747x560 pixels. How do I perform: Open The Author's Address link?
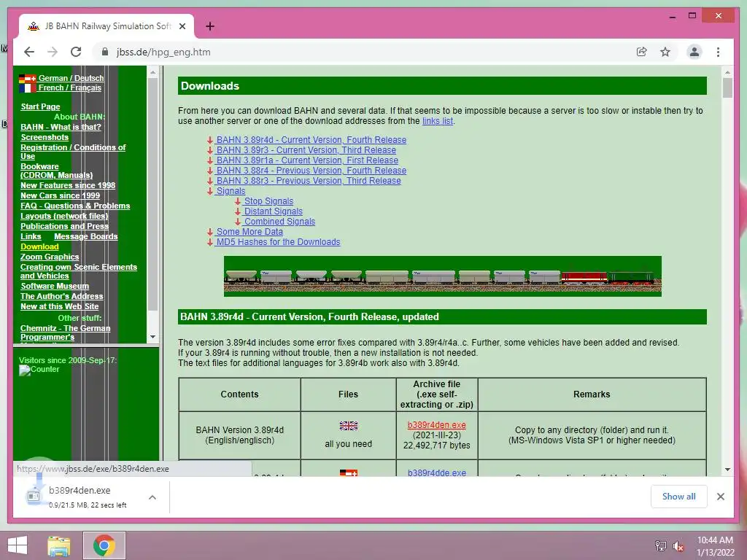(x=61, y=296)
